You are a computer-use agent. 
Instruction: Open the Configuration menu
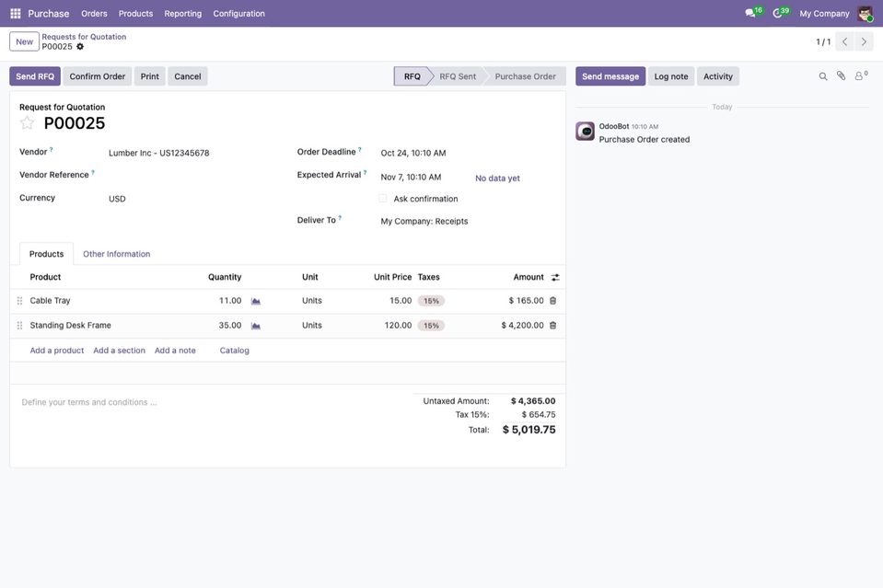(x=238, y=14)
